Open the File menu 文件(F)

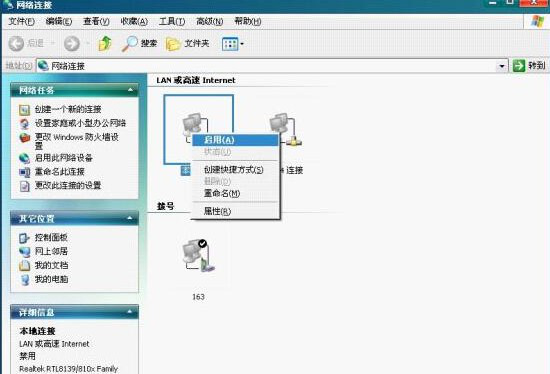(21, 21)
